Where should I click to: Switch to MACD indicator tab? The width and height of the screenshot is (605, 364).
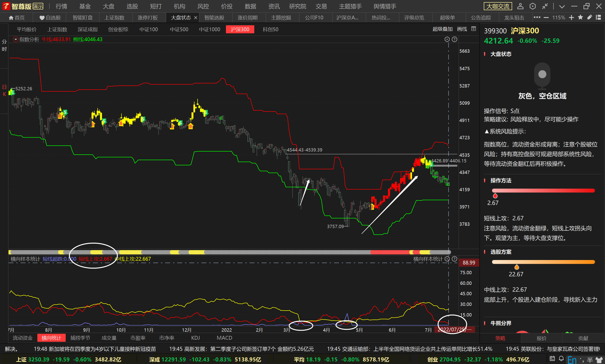coord(224,338)
